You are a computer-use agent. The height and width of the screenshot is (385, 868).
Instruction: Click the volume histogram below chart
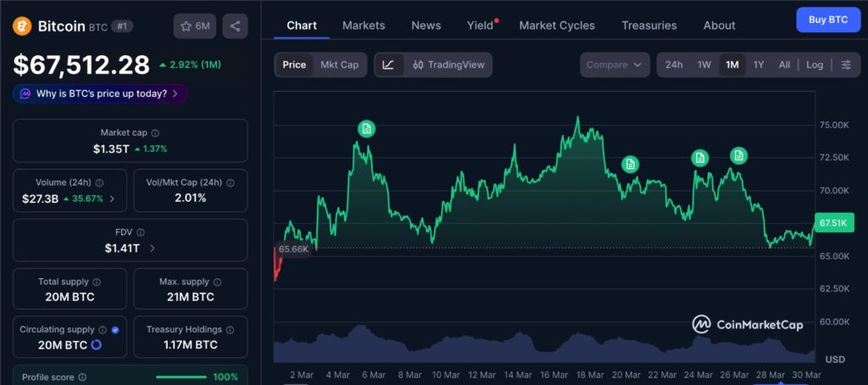544,344
